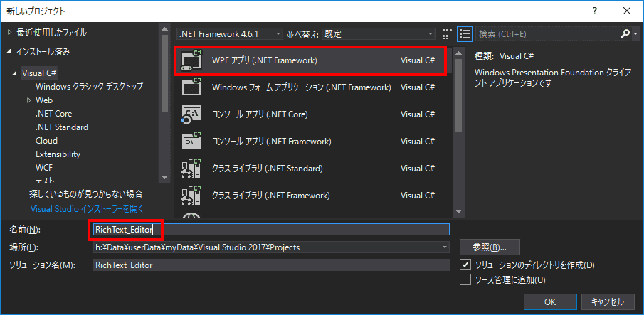
Task: Select the .NET Core category
Action: point(54,114)
